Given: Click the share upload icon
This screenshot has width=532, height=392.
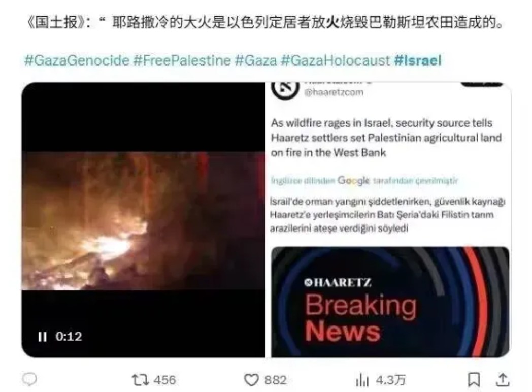Looking at the screenshot, I should click(503, 380).
